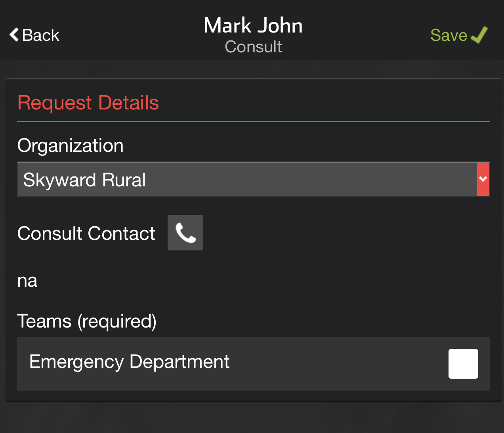Open the Skyward Rural organization selector
The height and width of the screenshot is (433, 504).
pyautogui.click(x=254, y=179)
